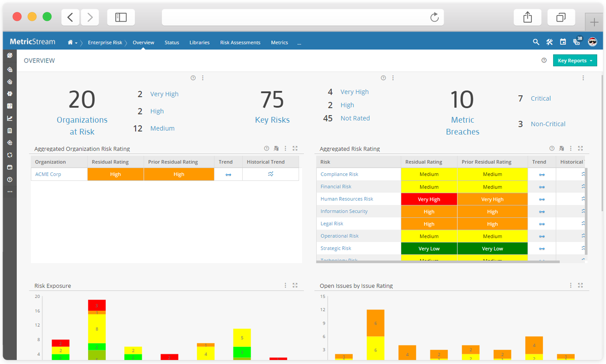Expand Aggregated Risk Rating panel to fullscreen
Viewport: 606px width, 364px height.
click(581, 149)
